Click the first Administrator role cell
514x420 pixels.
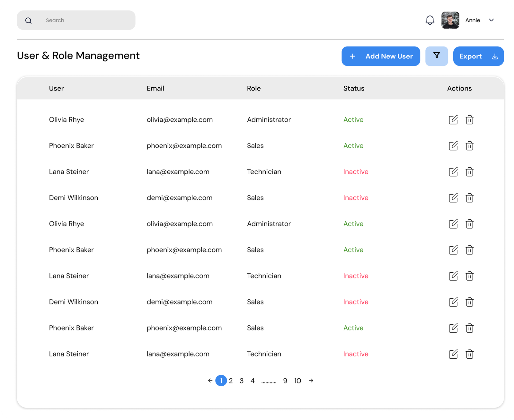tap(269, 120)
